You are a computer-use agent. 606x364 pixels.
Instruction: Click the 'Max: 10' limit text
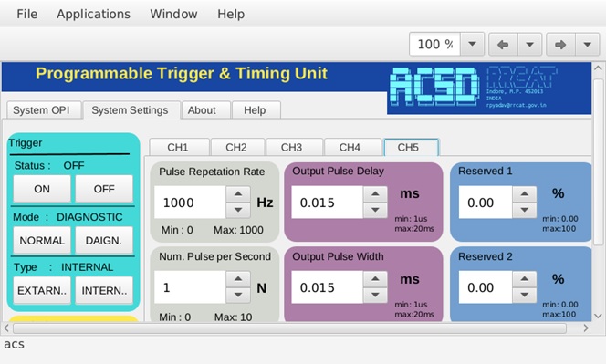[233, 317]
